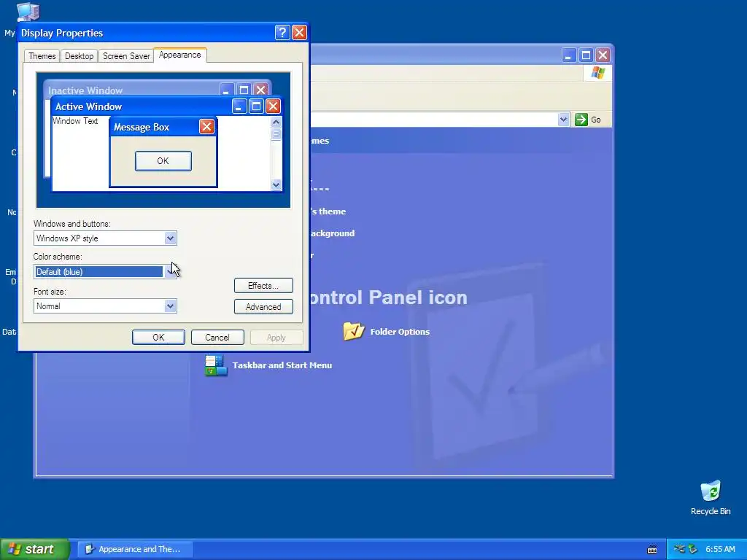Click the network connection tray icon

point(679,549)
